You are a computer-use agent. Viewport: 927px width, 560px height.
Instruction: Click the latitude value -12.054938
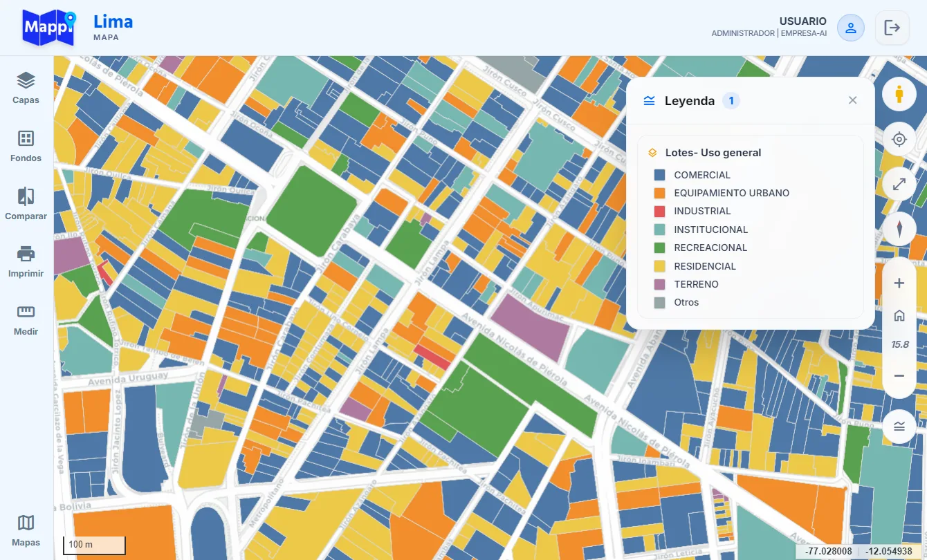point(889,551)
